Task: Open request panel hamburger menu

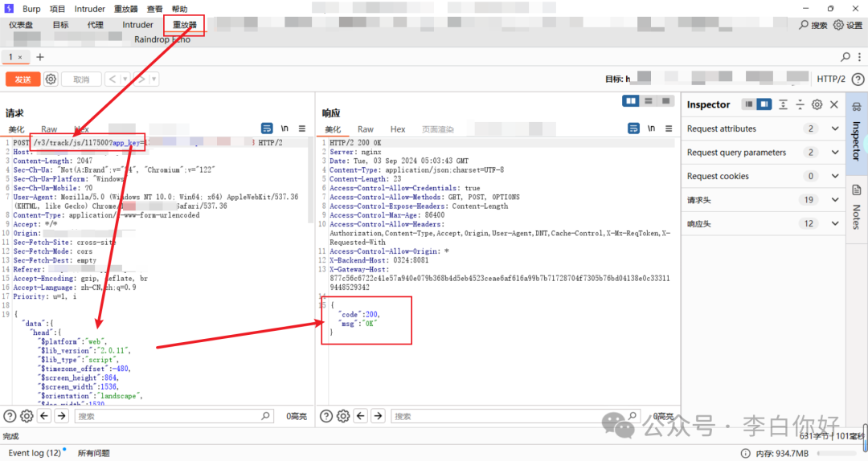Action: (301, 129)
